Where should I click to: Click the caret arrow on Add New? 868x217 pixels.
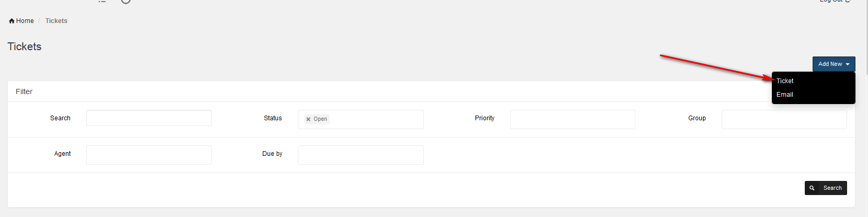tap(848, 64)
